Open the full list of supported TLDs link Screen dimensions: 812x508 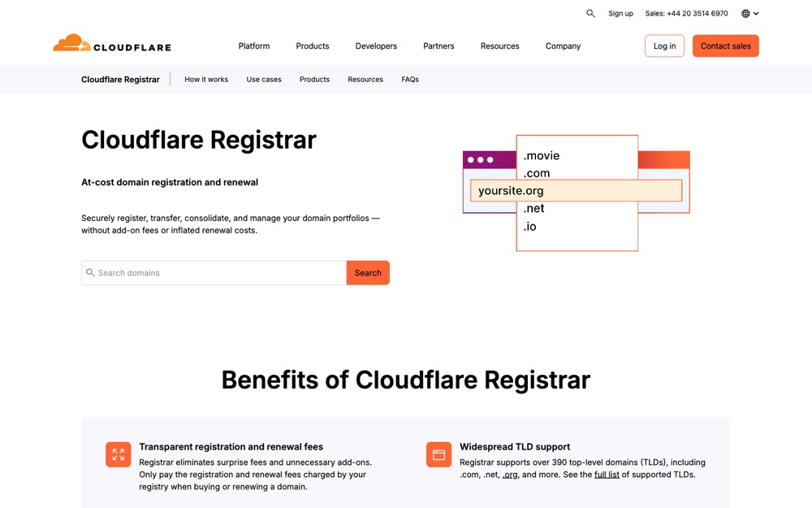607,475
